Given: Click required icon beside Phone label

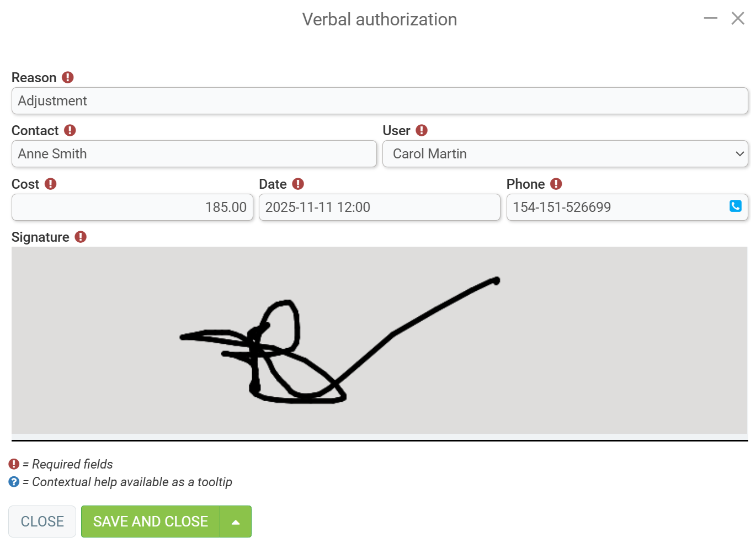Looking at the screenshot, I should tap(556, 184).
